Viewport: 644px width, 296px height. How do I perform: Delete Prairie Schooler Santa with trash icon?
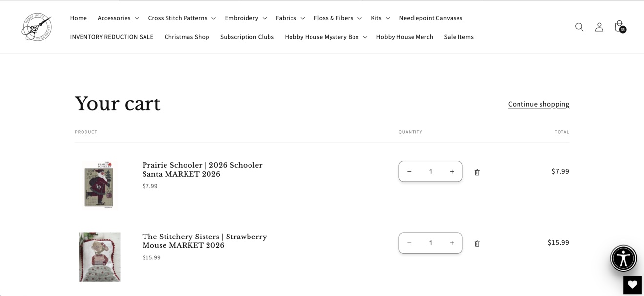point(477,172)
